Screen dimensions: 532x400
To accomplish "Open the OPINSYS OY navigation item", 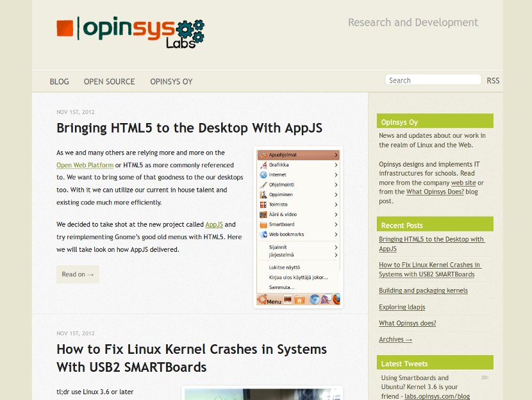I will [x=171, y=82].
